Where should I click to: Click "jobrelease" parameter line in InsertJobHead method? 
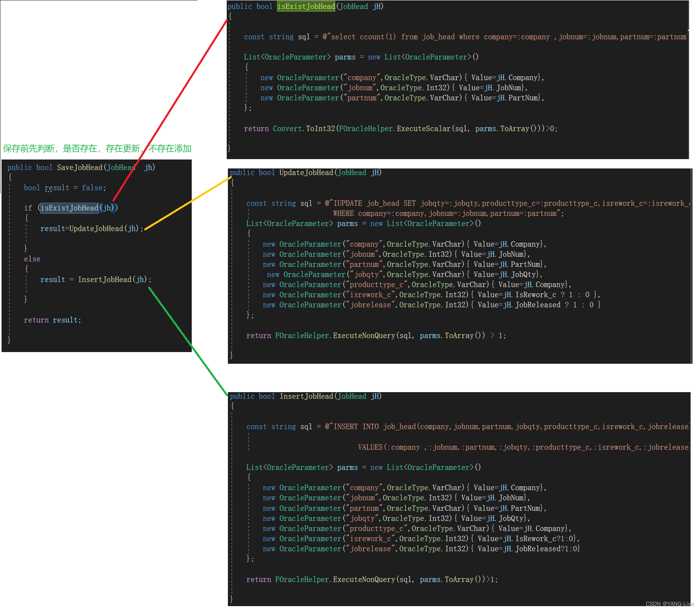point(421,549)
